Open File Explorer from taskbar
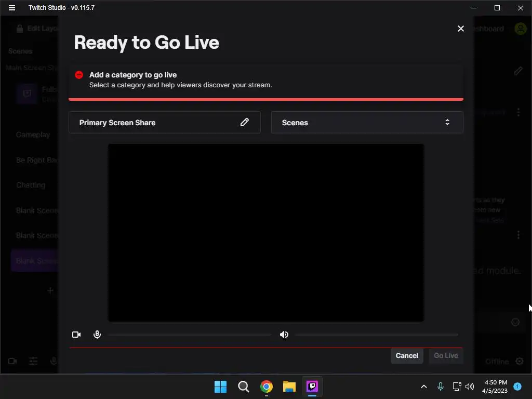 [289, 387]
